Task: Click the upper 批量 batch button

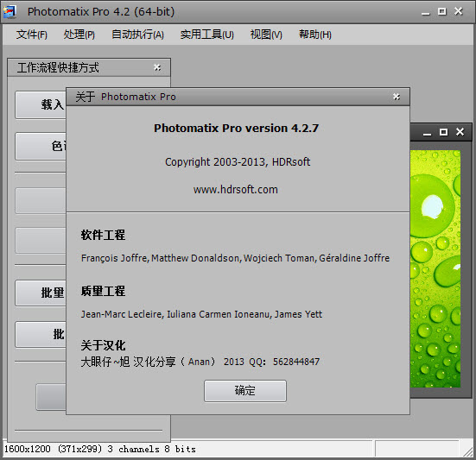Action: [41, 293]
